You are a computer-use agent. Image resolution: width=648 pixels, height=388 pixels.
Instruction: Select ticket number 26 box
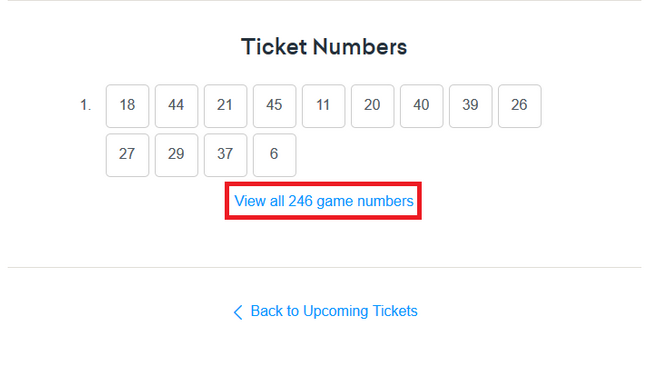(x=519, y=106)
